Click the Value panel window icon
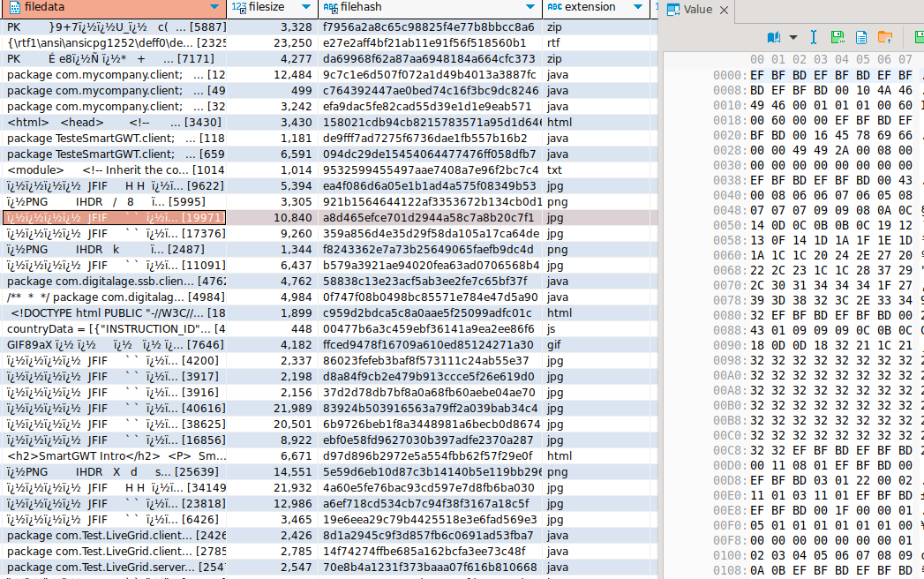924x579 pixels. coord(673,10)
